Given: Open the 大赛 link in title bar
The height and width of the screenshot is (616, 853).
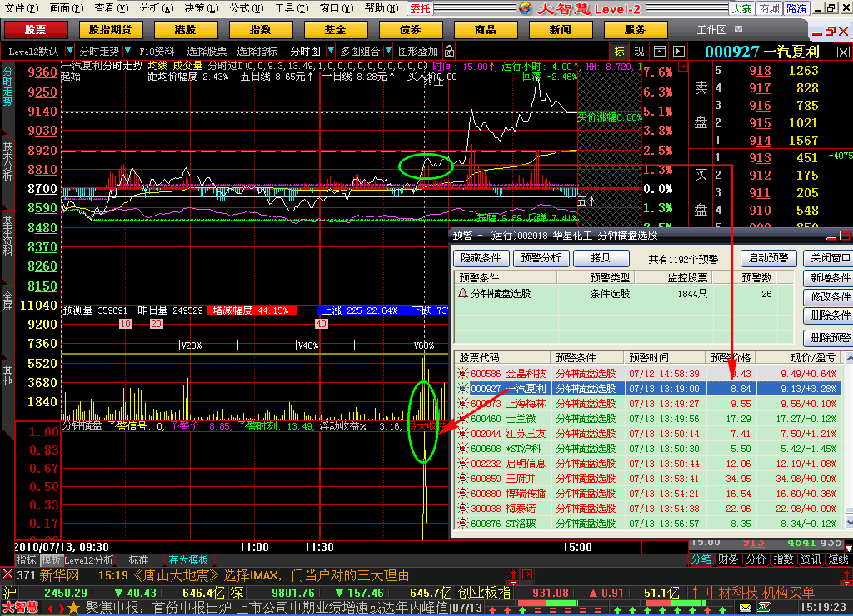Looking at the screenshot, I should pyautogui.click(x=741, y=8).
